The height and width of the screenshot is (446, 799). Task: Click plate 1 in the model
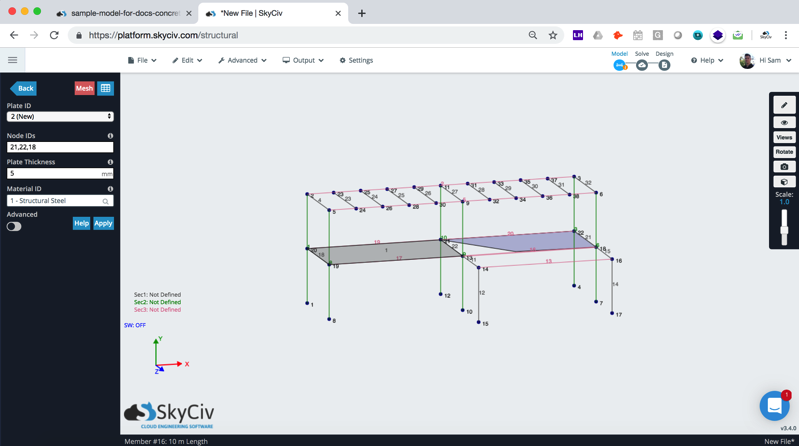[x=386, y=250]
